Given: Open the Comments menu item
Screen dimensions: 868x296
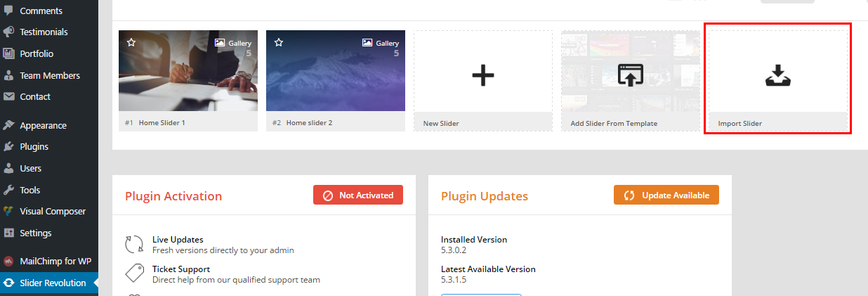Looking at the screenshot, I should [41, 11].
